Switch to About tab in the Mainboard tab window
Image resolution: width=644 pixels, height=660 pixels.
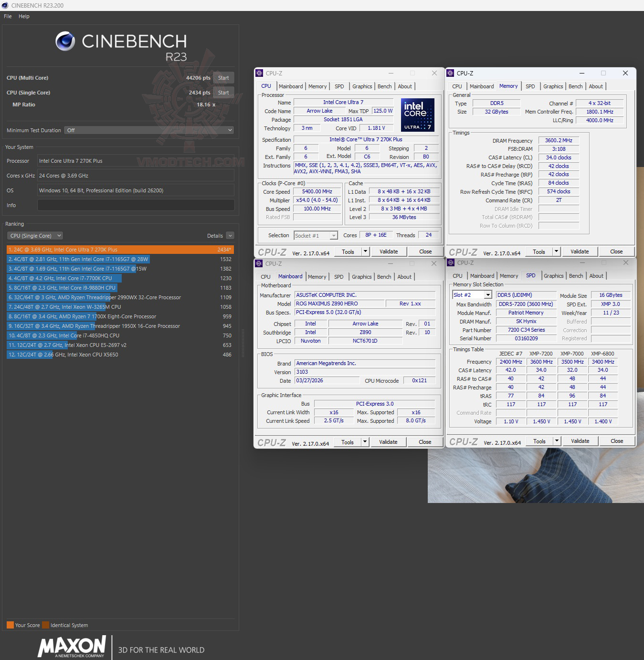(404, 277)
